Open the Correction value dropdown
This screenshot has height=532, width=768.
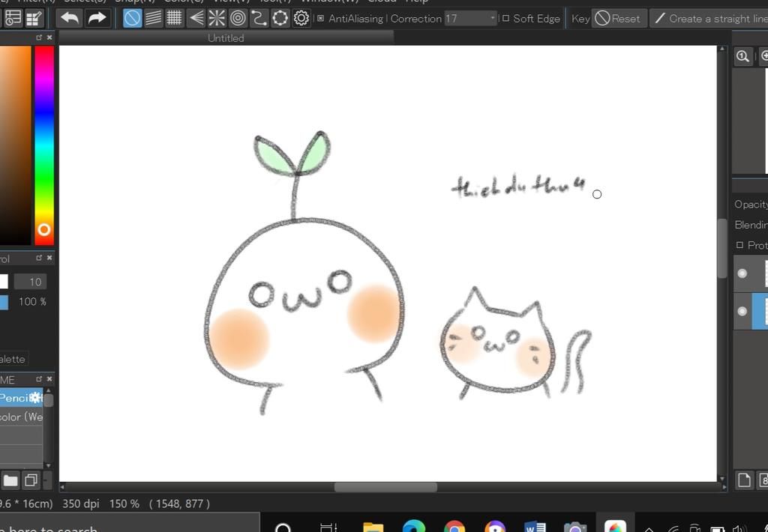(x=492, y=19)
